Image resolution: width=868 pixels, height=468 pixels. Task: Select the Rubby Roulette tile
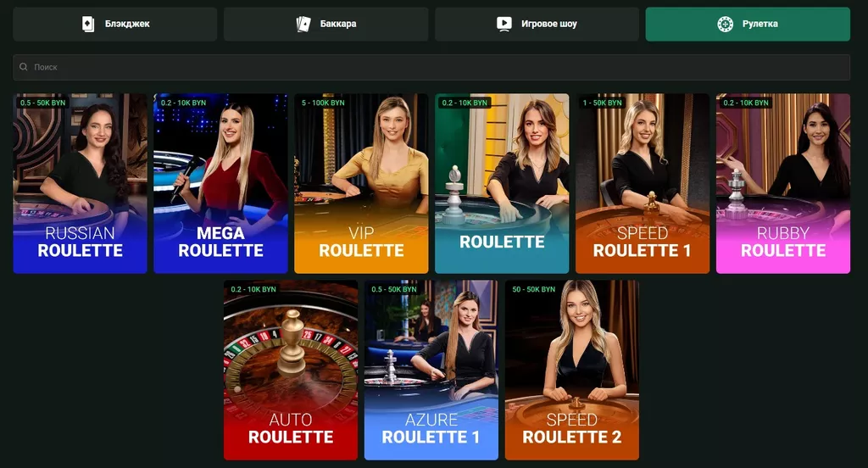coord(783,183)
